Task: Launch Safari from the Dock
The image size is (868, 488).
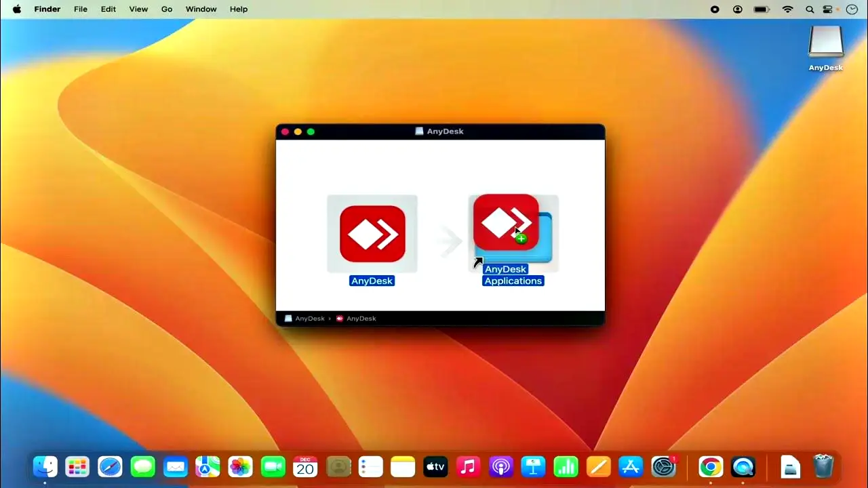Action: (x=110, y=466)
